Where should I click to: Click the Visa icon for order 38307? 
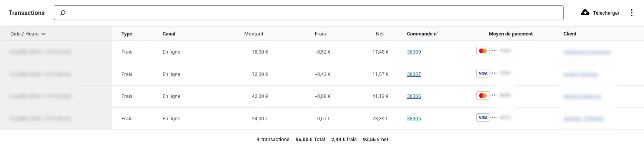pos(483,73)
